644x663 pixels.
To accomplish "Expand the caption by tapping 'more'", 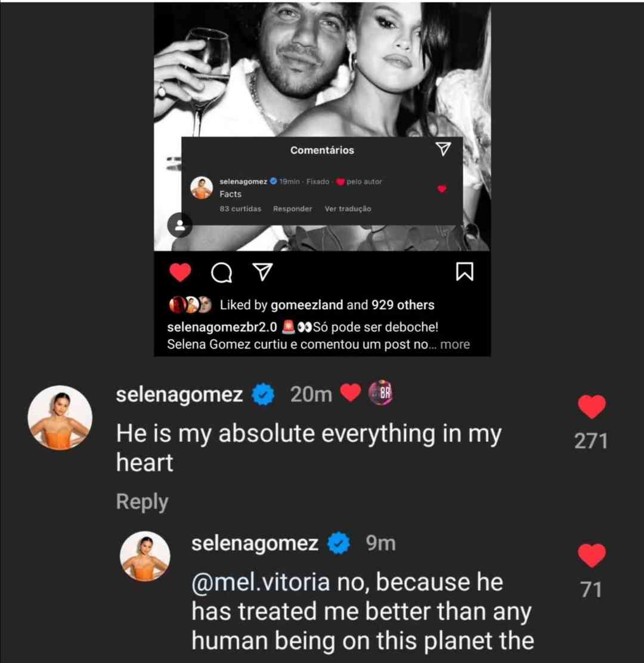I will coord(455,345).
